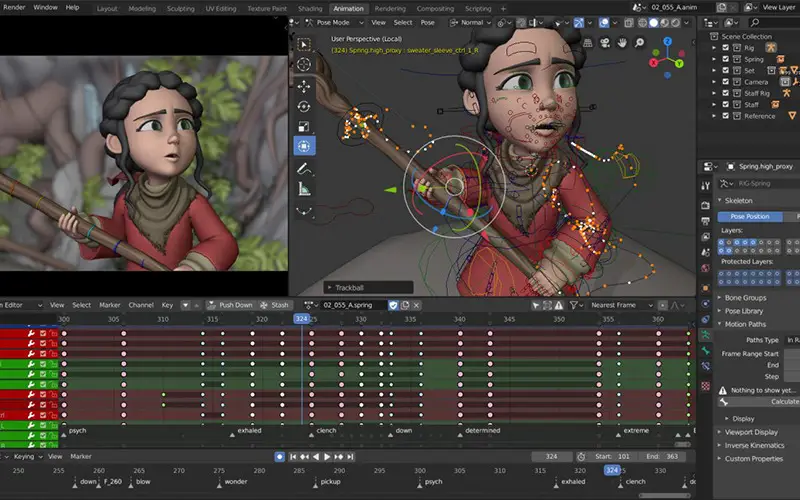Click the Start frame 101 field
The height and width of the screenshot is (500, 800).
coord(614,457)
